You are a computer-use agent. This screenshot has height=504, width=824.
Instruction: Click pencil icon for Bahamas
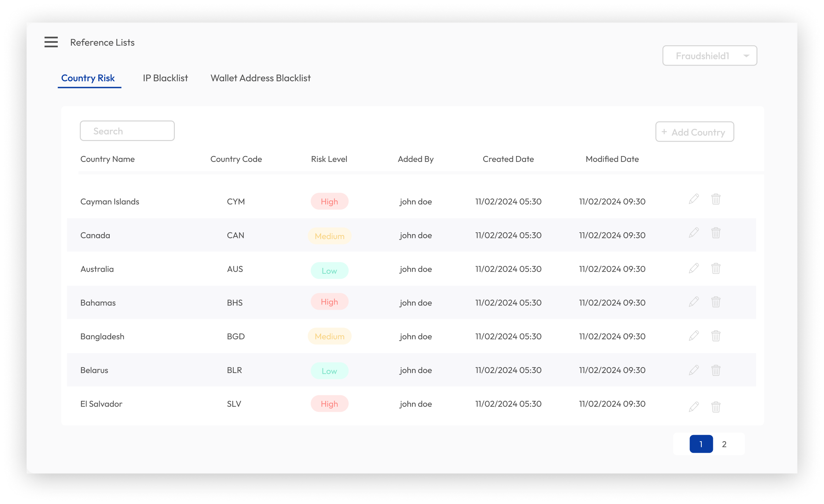point(693,302)
